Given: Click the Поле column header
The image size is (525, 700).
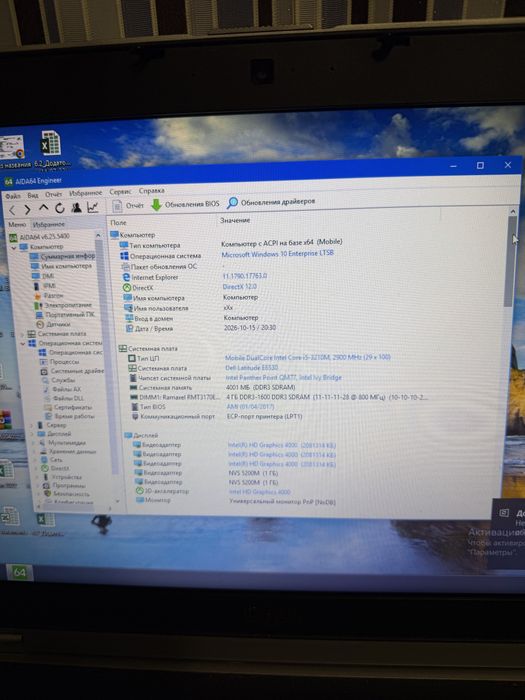Looking at the screenshot, I should tap(118, 222).
